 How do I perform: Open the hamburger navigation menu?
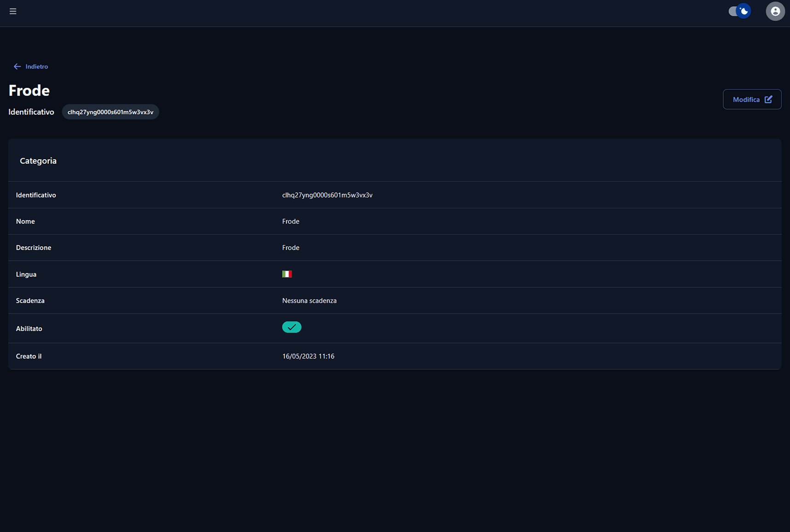tap(13, 11)
